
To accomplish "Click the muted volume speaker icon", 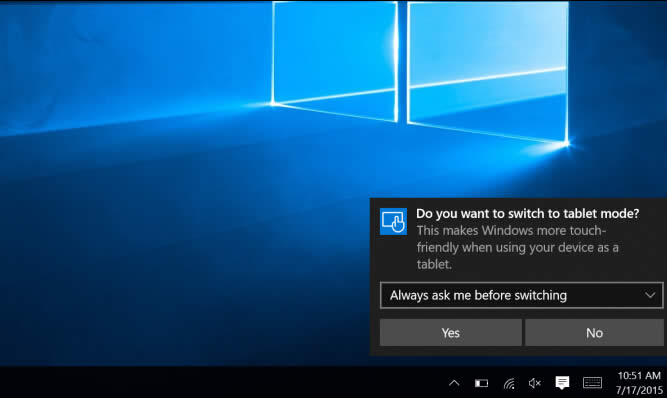I will [x=534, y=383].
